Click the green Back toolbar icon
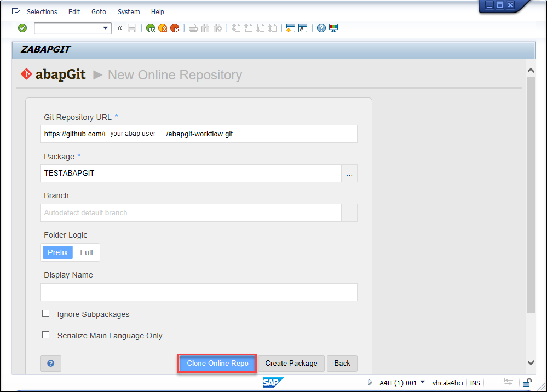The height and width of the screenshot is (392, 547). click(x=151, y=28)
